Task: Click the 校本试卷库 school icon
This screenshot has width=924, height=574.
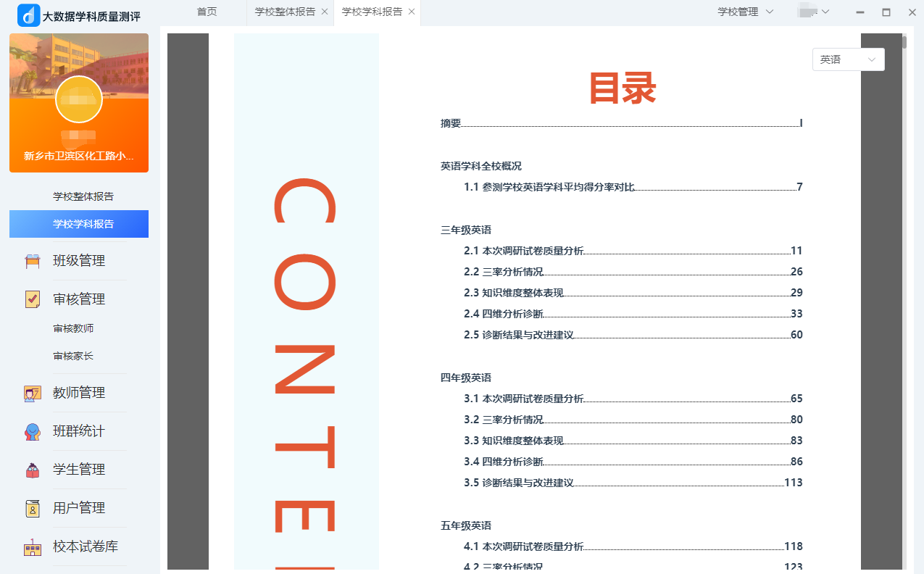Action: pyautogui.click(x=33, y=546)
